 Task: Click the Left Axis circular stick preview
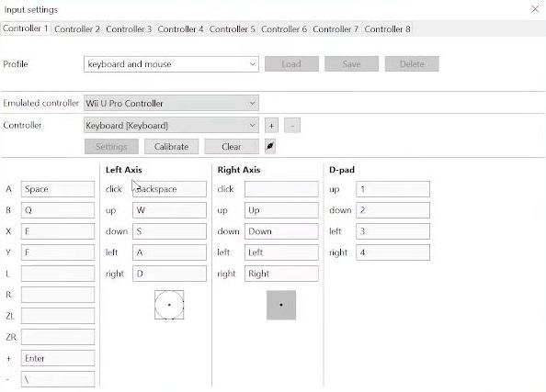(169, 305)
